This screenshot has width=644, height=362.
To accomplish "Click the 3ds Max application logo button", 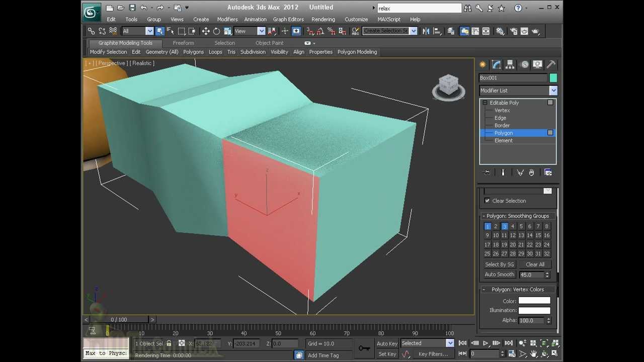I will coord(92,13).
